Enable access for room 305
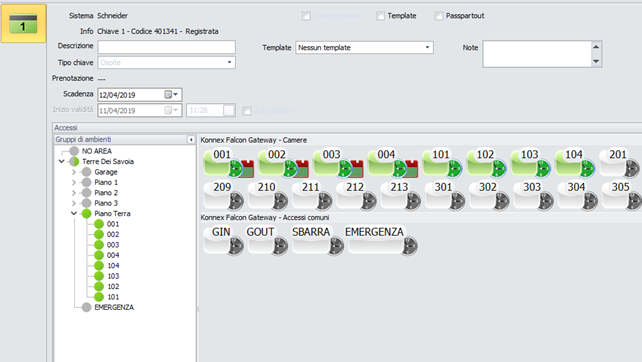This screenshot has width=642, height=362. [622, 195]
